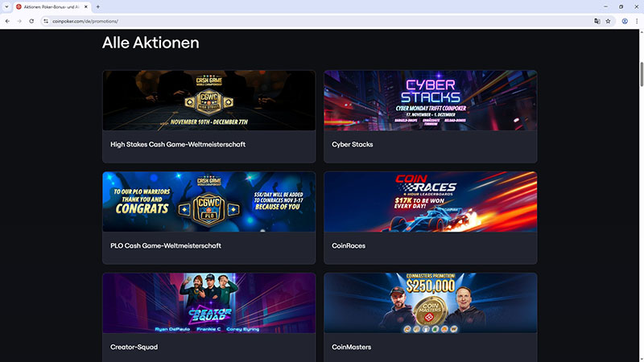Open the browser profile icon
This screenshot has height=362, width=644.
(x=625, y=21)
